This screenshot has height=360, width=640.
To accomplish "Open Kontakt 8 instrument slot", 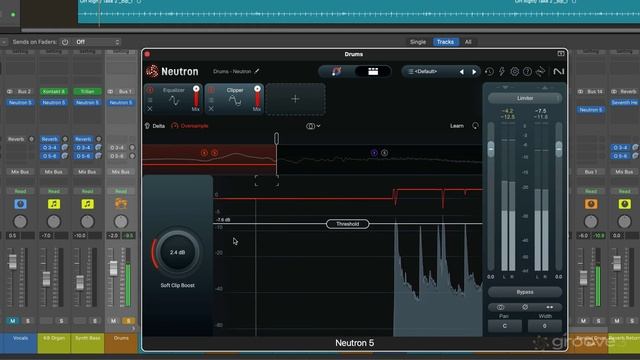I will [x=54, y=91].
